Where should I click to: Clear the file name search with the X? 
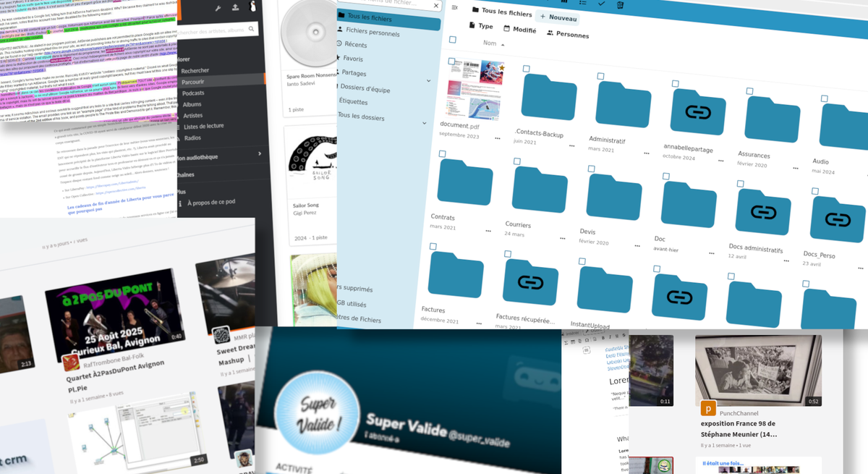(x=436, y=6)
